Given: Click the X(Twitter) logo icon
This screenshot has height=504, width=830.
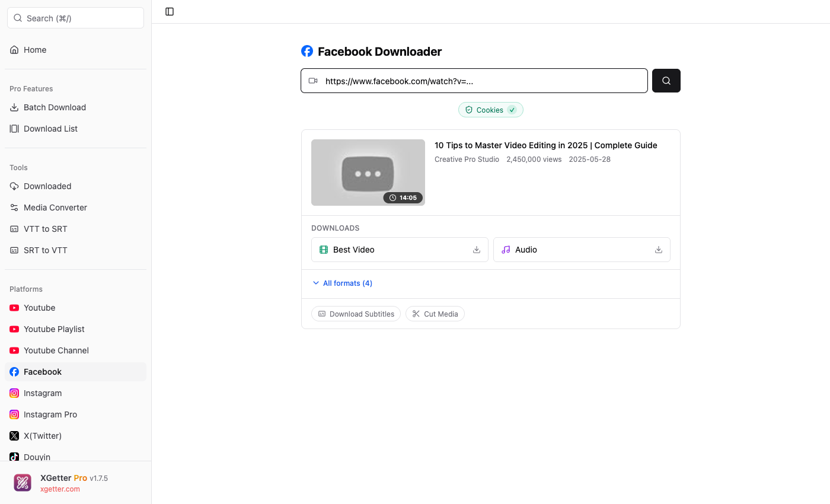Looking at the screenshot, I should pyautogui.click(x=14, y=436).
